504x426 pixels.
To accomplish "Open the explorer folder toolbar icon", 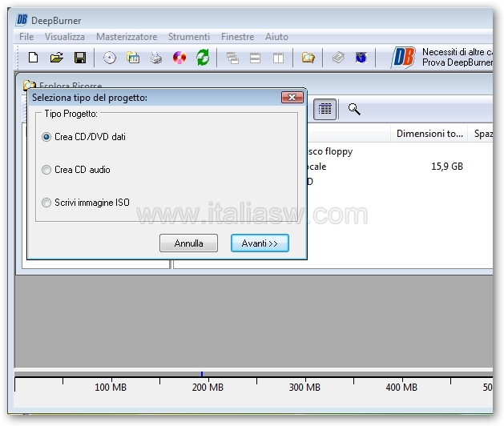I will (x=308, y=58).
